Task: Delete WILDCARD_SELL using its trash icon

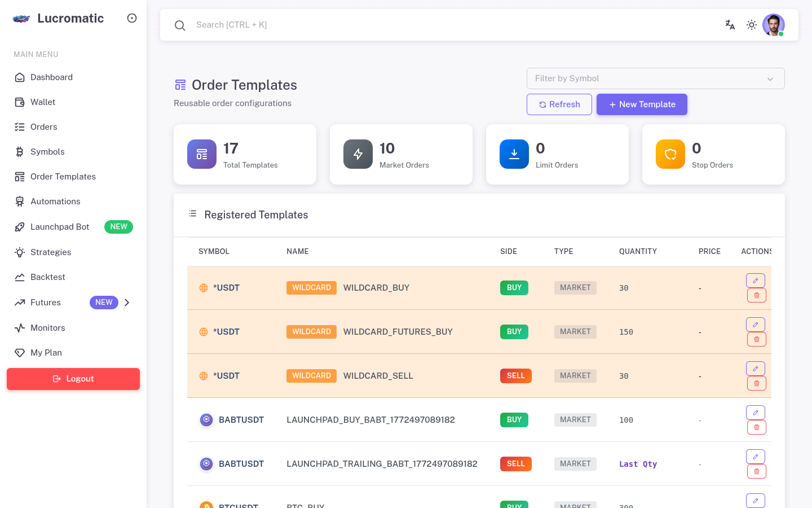Action: 757,383
